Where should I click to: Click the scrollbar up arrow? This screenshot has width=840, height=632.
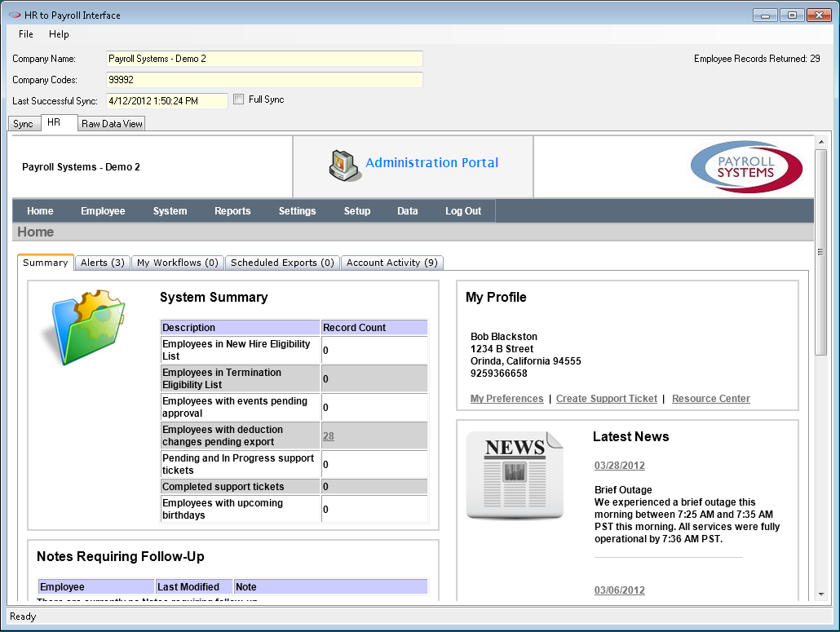click(820, 143)
